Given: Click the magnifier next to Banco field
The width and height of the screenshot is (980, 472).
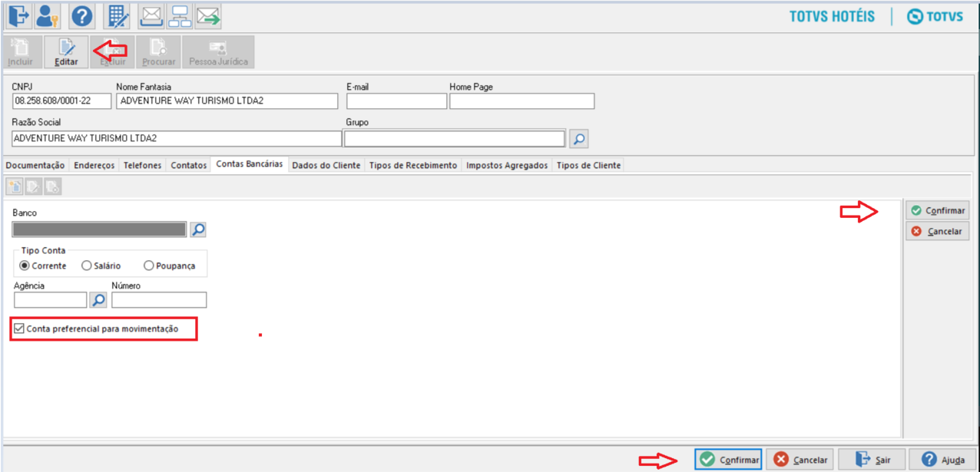Looking at the screenshot, I should coord(198,229).
